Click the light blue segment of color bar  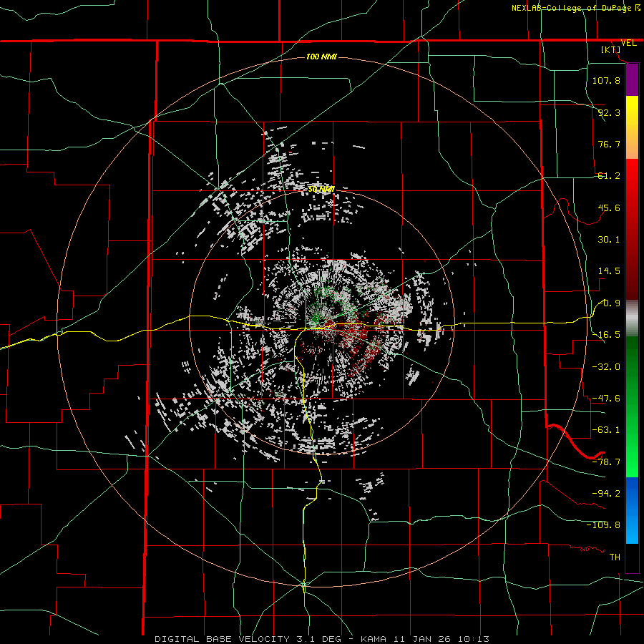[632, 528]
